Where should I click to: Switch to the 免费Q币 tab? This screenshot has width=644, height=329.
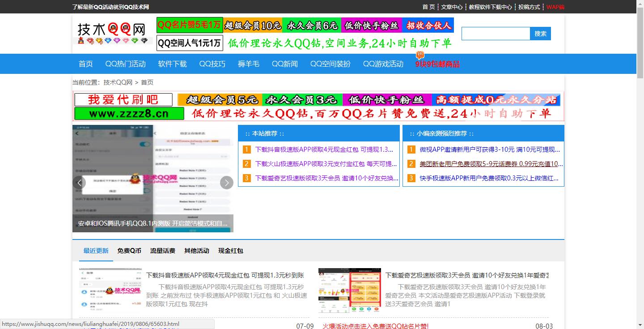[x=129, y=251]
